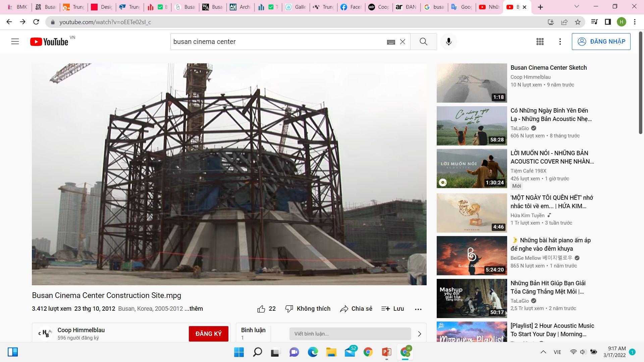The image size is (644, 362).
Task: Switch to the Facebook browser tab
Action: (x=351, y=7)
